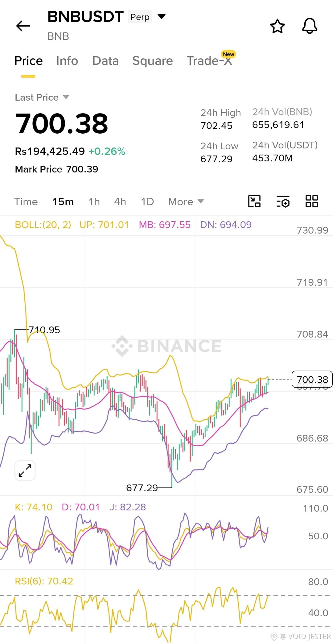This screenshot has width=333, height=644.
Task: Tap the 24h Vol(BNB) value 655,619.61
Action: [278, 125]
